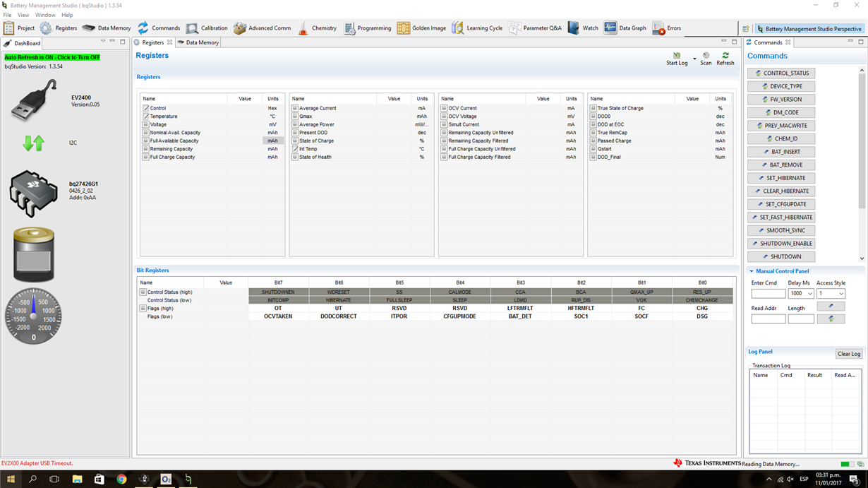Click the OCV Current row icon
Screen dimensions: 868x488
point(445,108)
